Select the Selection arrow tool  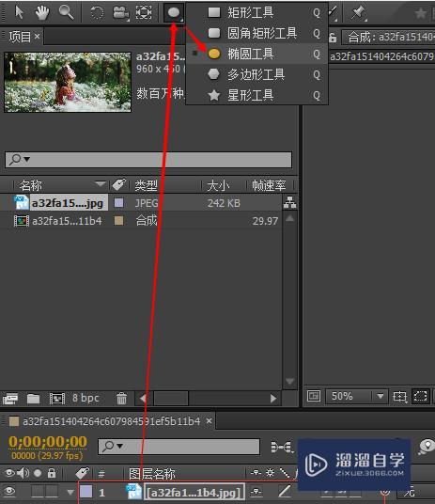click(x=20, y=12)
